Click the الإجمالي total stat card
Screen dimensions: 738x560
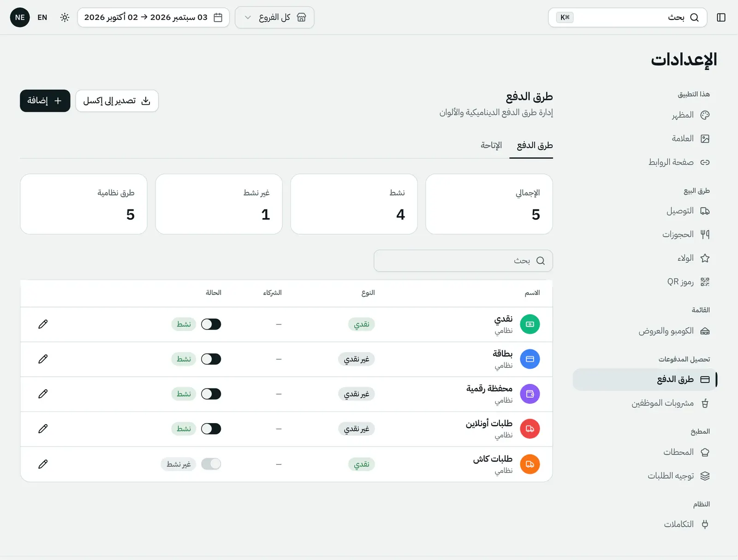point(489,204)
